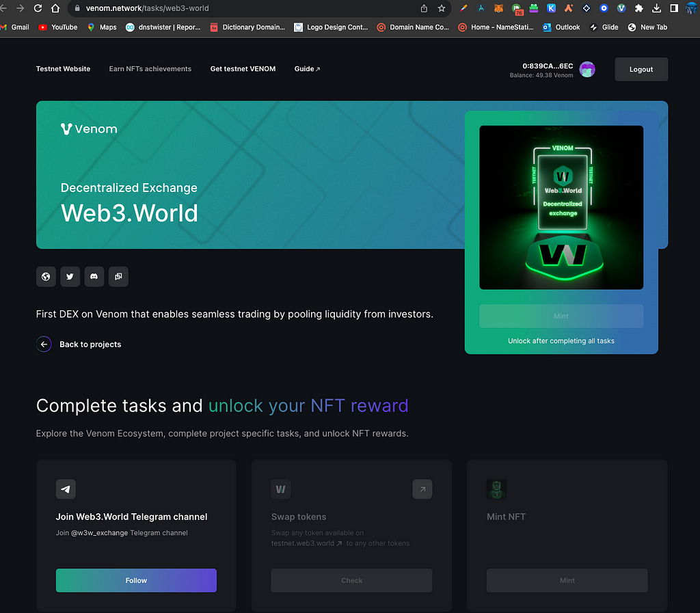Open Home - NameStati... bookmark
The width and height of the screenshot is (700, 613).
click(496, 27)
